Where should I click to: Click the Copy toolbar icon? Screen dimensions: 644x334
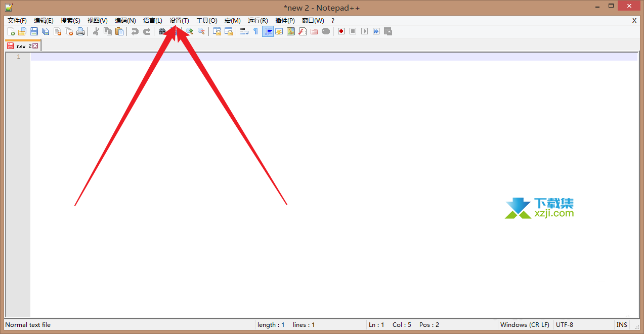[x=107, y=31]
